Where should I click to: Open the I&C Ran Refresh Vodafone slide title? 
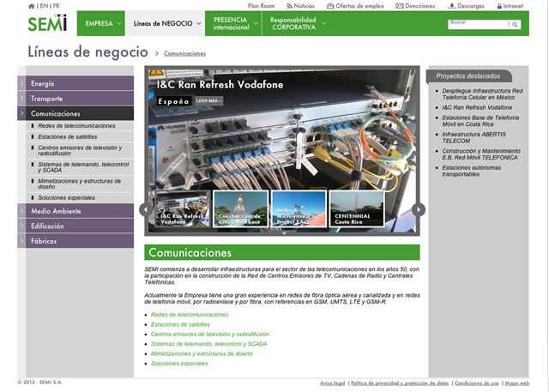point(220,85)
